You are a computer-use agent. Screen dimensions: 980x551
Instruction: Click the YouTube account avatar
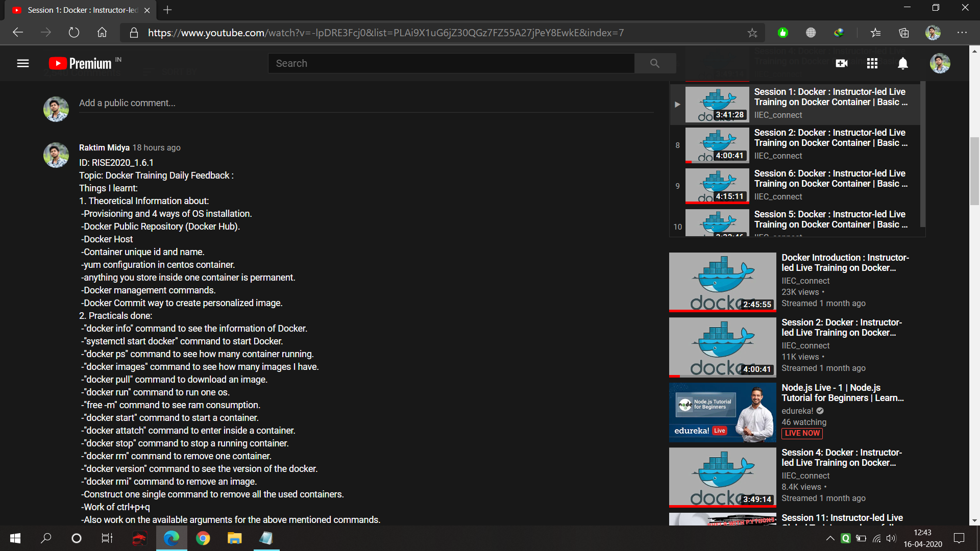[940, 63]
